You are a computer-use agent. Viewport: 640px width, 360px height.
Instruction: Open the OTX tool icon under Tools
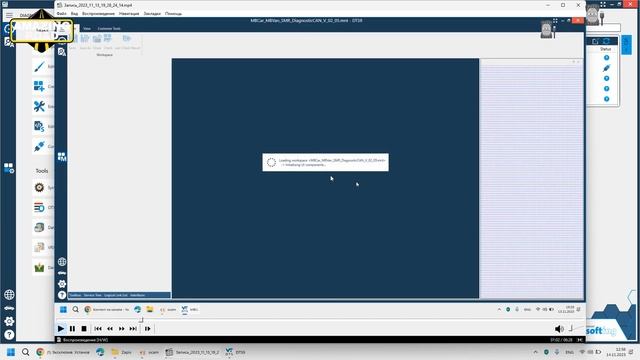(x=39, y=207)
